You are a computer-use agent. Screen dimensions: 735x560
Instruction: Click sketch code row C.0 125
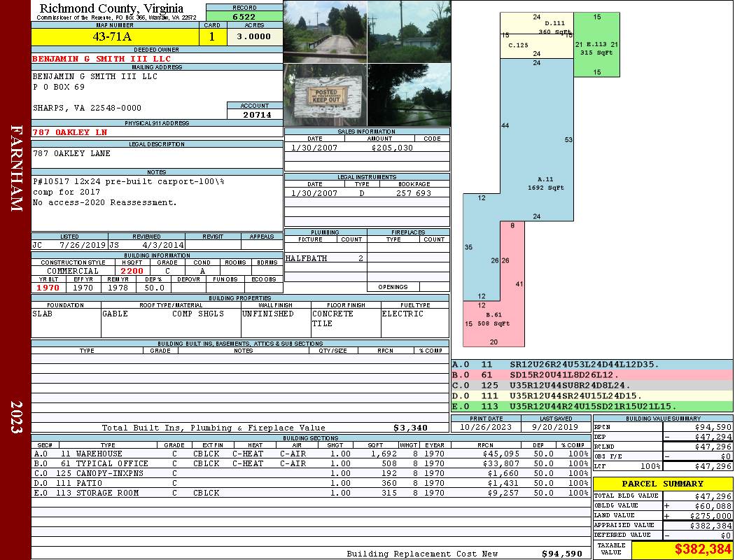click(x=592, y=385)
